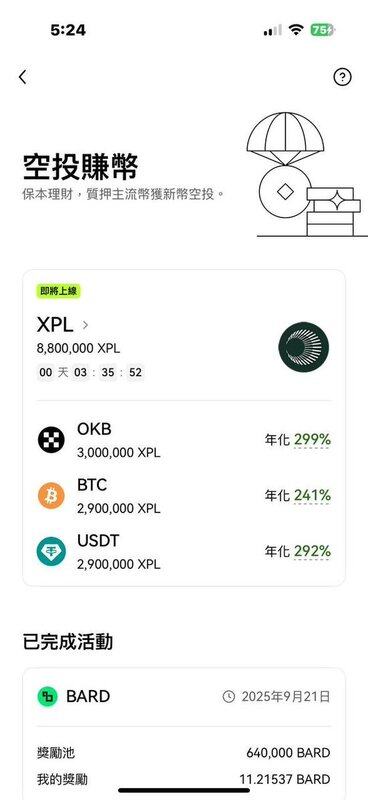Tap the 即將上線 upcoming badge
Screen dimensions: 368x800
[x=59, y=291]
